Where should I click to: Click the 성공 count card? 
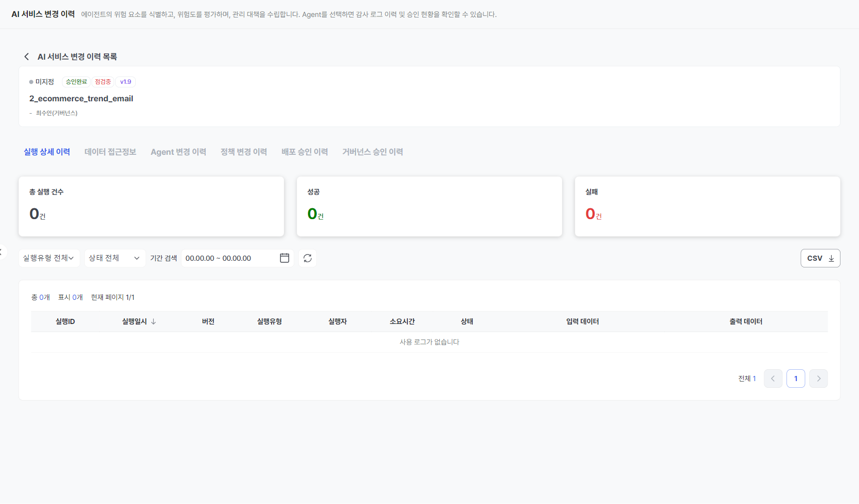(430, 207)
